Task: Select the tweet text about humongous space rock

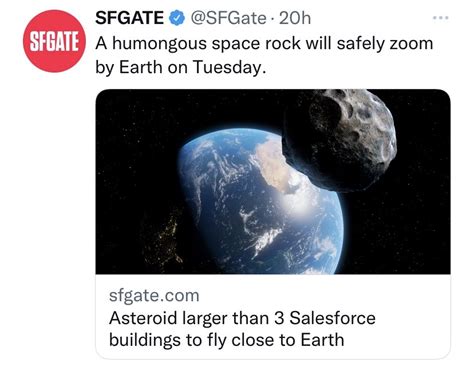Action: pos(264,55)
